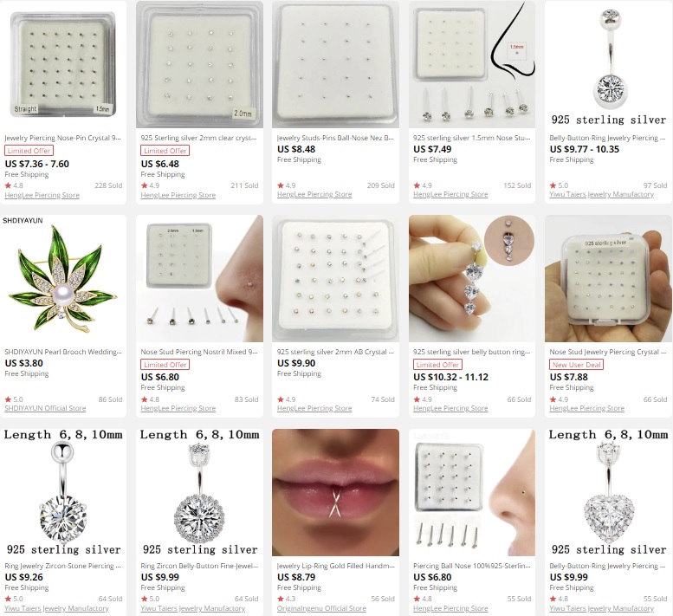Open SHDIYAYUN Pearl Brooch product image
673x616 pixels.
(63, 278)
